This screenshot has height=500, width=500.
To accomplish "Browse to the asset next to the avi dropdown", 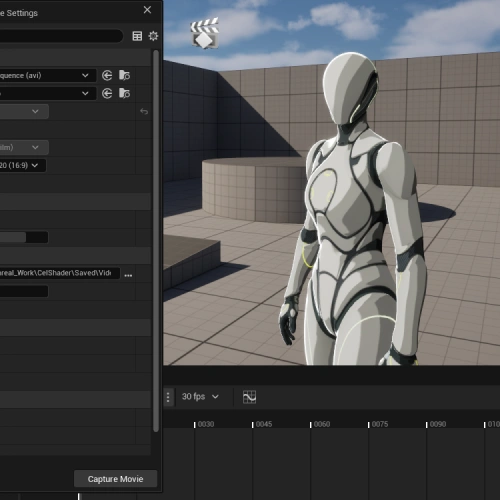I will click(x=125, y=75).
